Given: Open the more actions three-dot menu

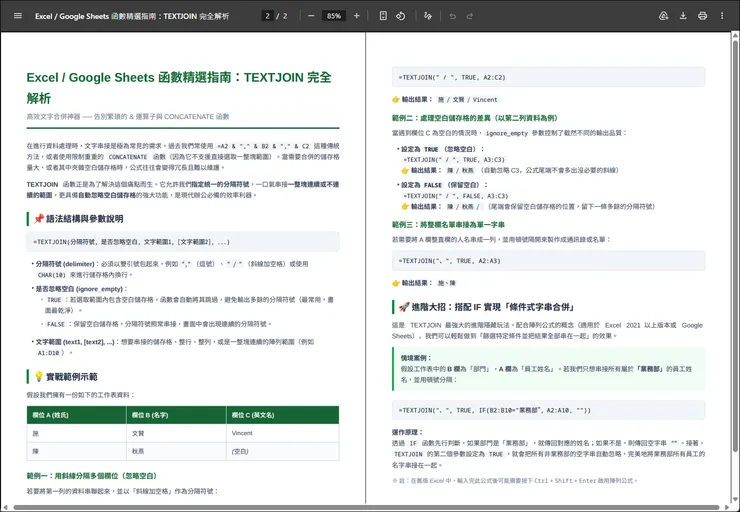Looking at the screenshot, I should [722, 16].
